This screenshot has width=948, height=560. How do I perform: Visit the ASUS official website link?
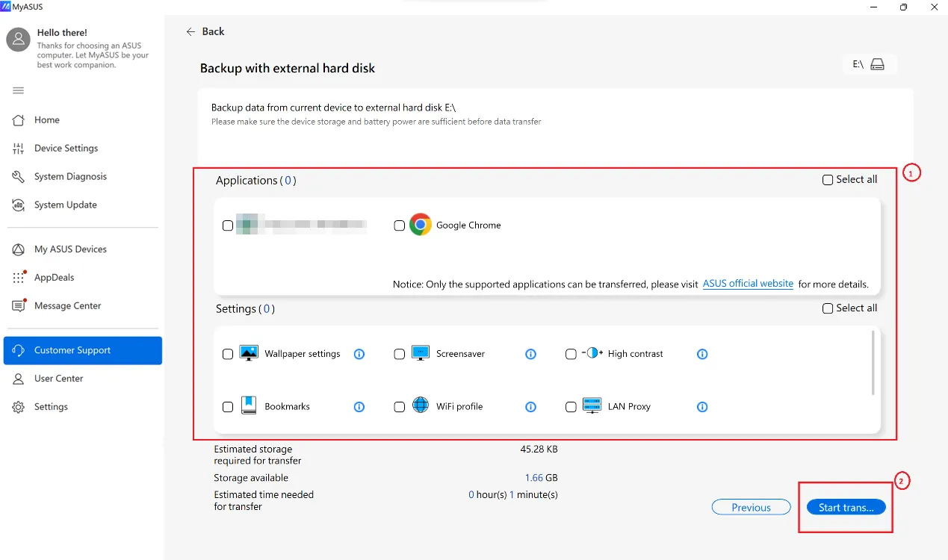click(748, 284)
